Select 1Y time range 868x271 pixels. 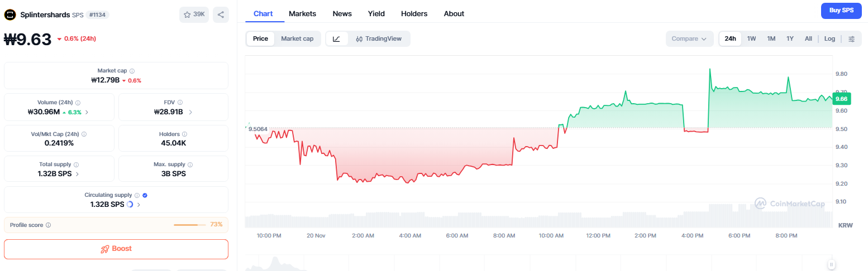click(x=790, y=38)
